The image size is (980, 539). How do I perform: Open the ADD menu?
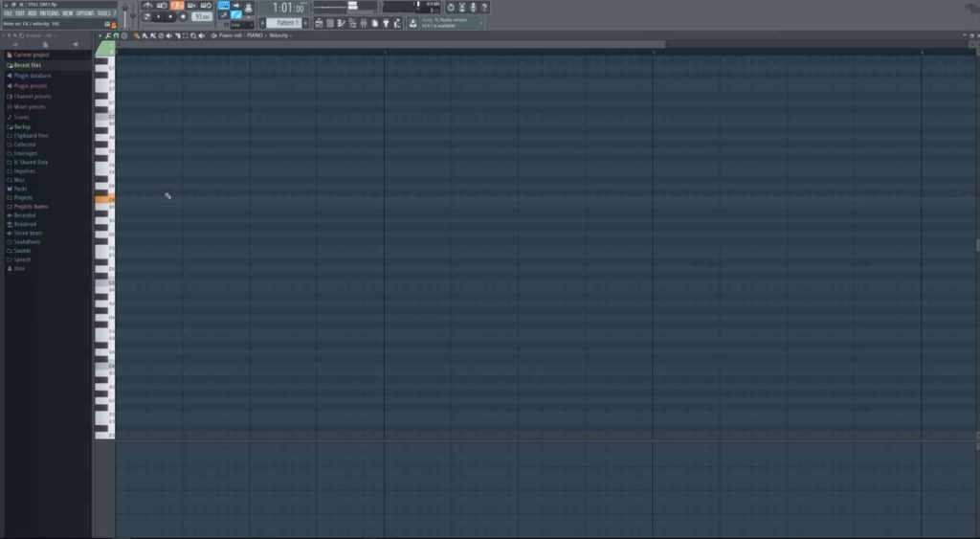pyautogui.click(x=32, y=13)
